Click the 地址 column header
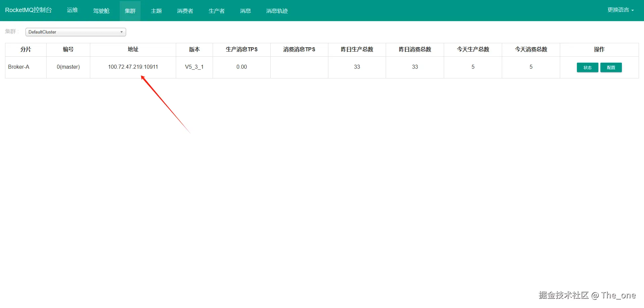 click(133, 50)
